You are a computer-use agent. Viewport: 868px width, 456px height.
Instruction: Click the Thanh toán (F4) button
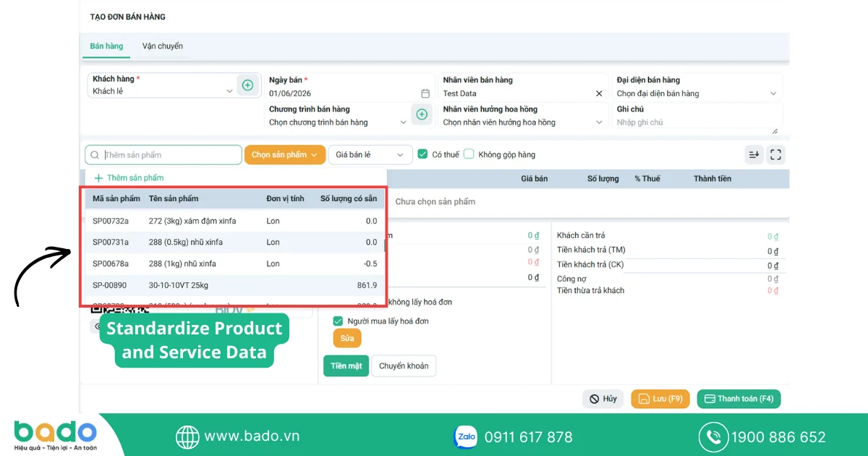[739, 399]
